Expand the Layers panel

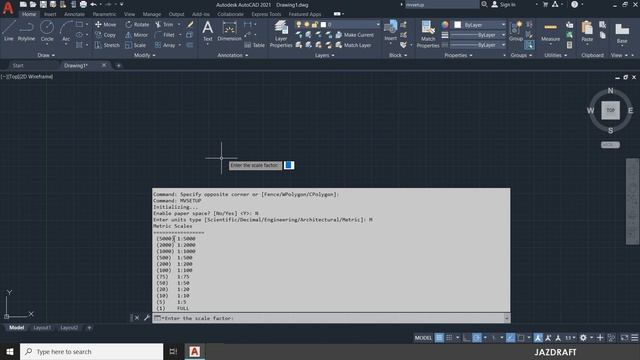pyautogui.click(x=324, y=55)
